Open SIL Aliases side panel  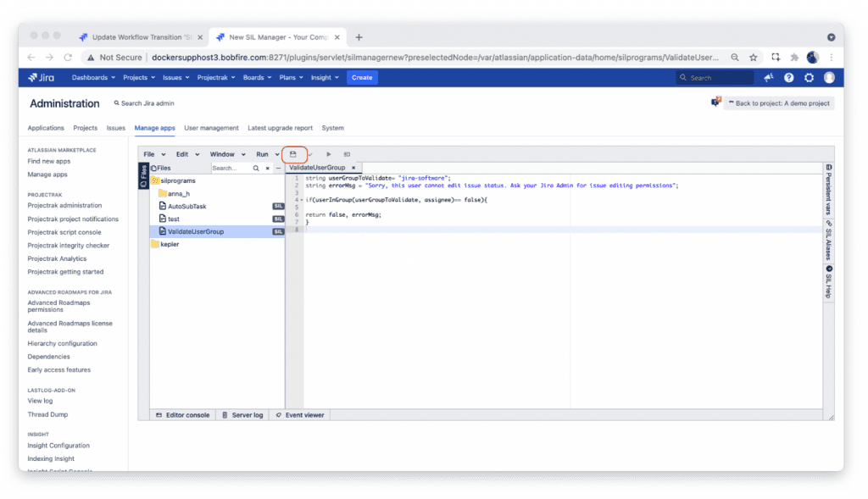pos(829,240)
